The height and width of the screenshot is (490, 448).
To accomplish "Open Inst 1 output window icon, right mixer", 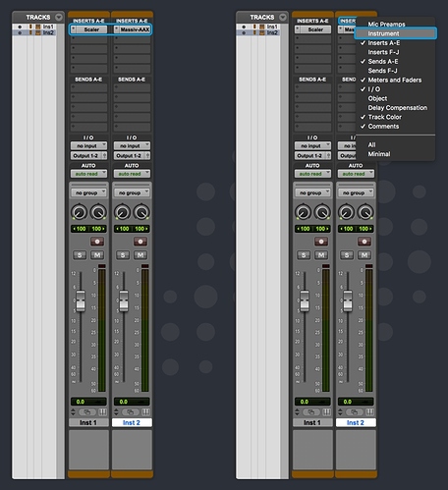I will (311, 412).
